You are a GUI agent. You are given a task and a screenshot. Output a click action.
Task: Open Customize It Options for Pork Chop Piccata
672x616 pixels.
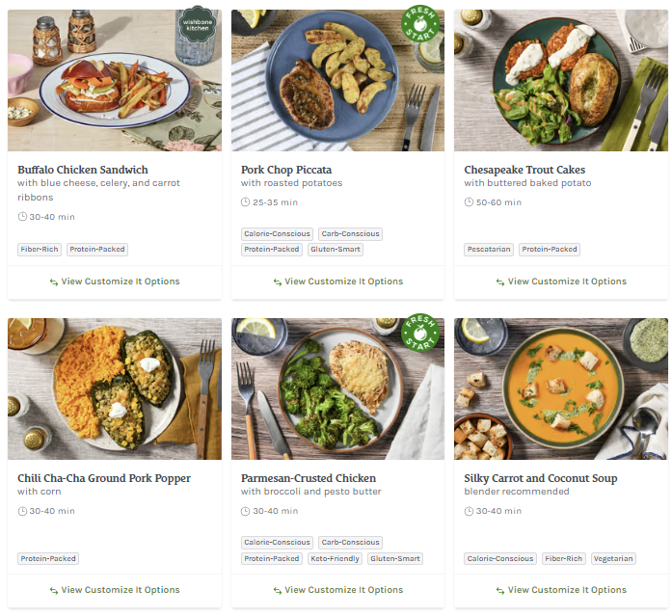[x=337, y=281]
